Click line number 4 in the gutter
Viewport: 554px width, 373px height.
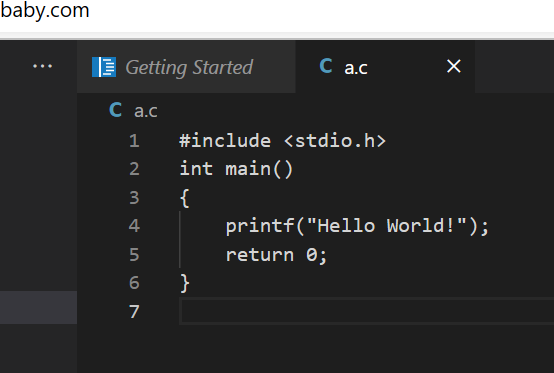tap(134, 226)
